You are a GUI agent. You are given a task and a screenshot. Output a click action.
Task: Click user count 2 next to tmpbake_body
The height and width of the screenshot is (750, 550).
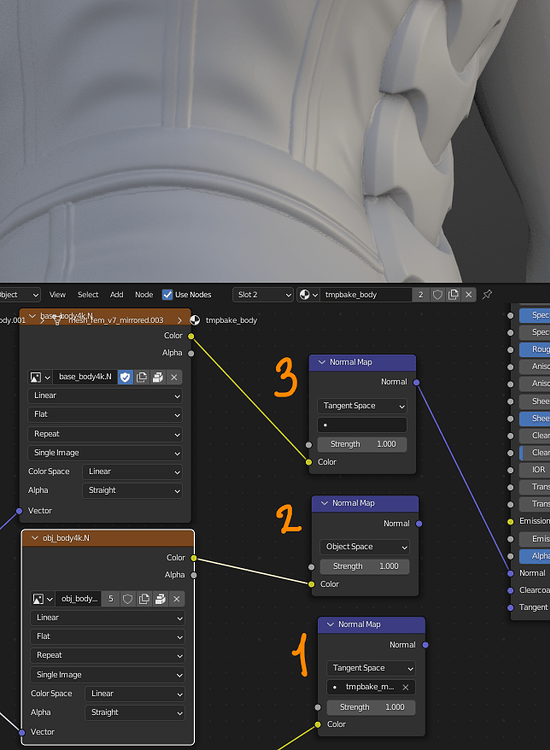pos(421,295)
